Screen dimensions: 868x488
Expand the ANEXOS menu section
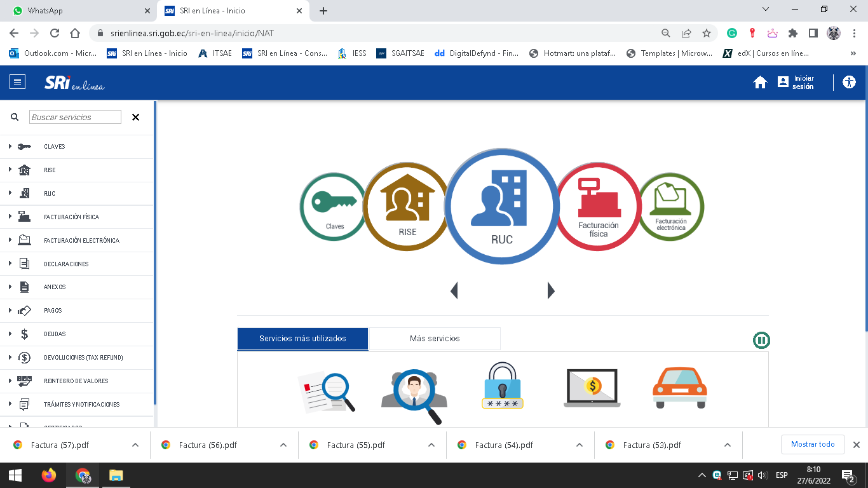pos(55,287)
